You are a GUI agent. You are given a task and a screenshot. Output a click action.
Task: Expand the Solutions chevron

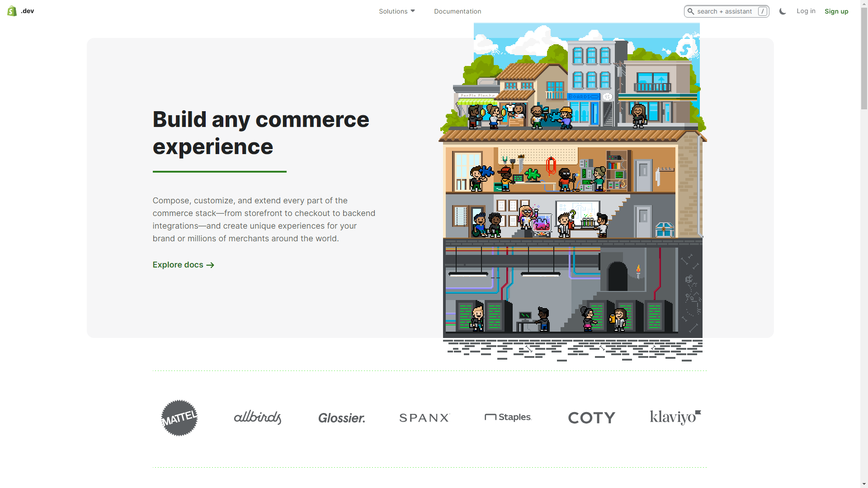[412, 11]
